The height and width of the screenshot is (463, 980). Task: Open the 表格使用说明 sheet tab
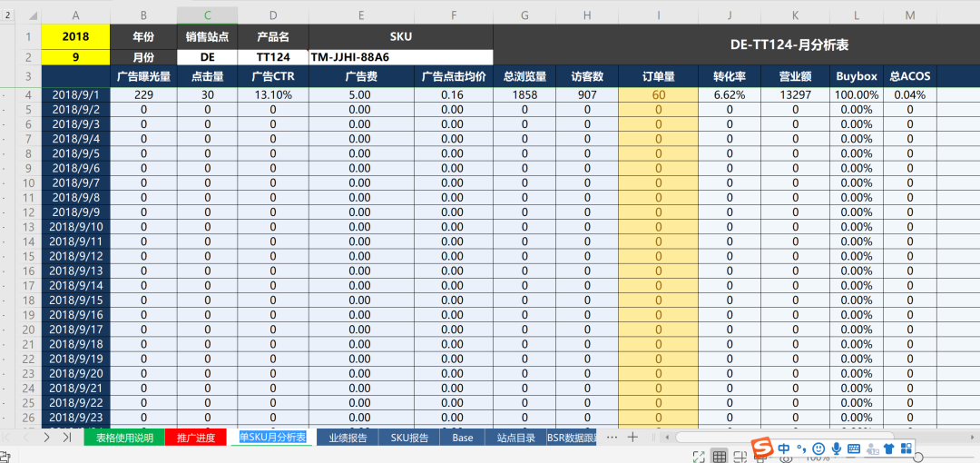click(x=124, y=438)
